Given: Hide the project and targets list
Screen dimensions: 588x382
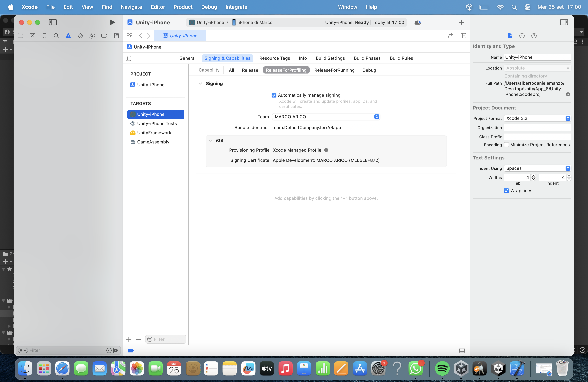Looking at the screenshot, I should (128, 59).
